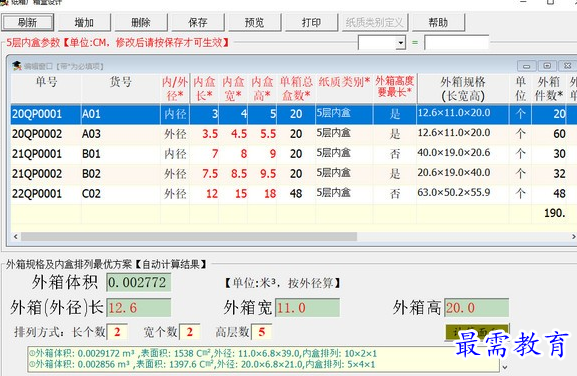
Task: Click the 单号 column header
Action: pyautogui.click(x=46, y=89)
